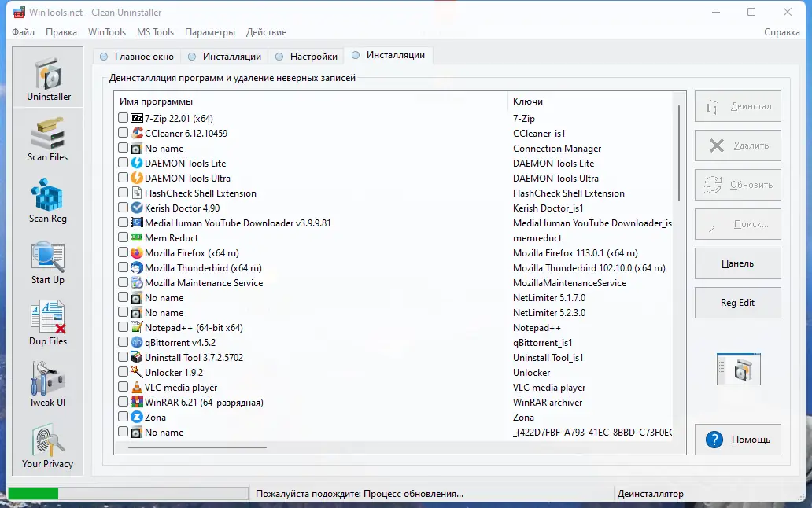Click the uninstaller thumbnail image below Reg Edit
This screenshot has height=508, width=812.
(x=739, y=369)
